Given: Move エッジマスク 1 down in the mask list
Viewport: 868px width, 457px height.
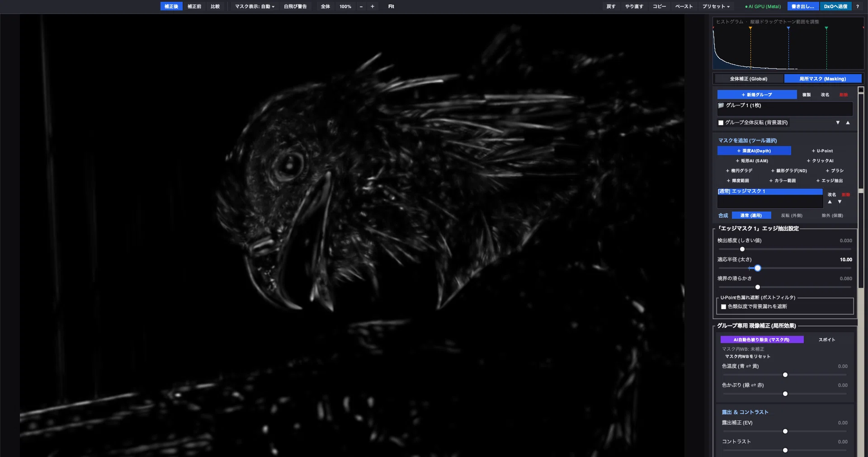Looking at the screenshot, I should (840, 202).
